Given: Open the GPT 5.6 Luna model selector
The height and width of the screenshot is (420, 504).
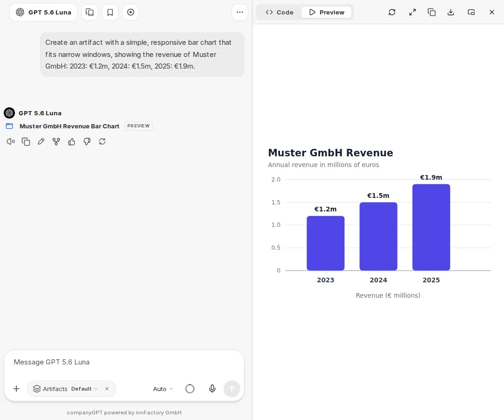Looking at the screenshot, I should coord(43,12).
